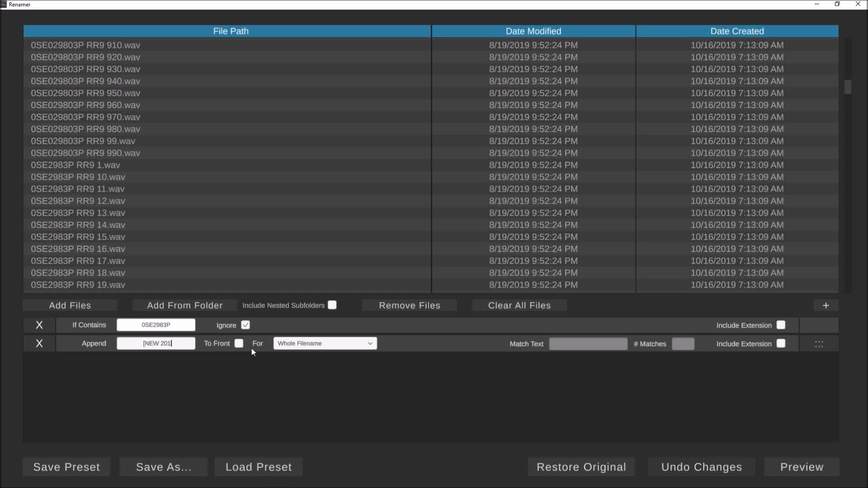Sort by File Path column header
Image resolution: width=868 pixels, height=488 pixels.
[x=231, y=31]
